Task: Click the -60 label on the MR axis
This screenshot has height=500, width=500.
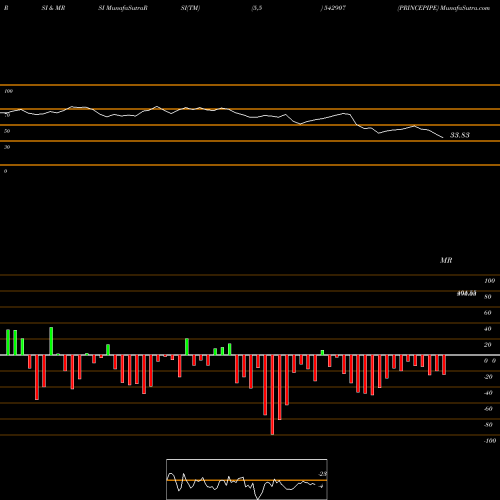Action: [x=488, y=409]
